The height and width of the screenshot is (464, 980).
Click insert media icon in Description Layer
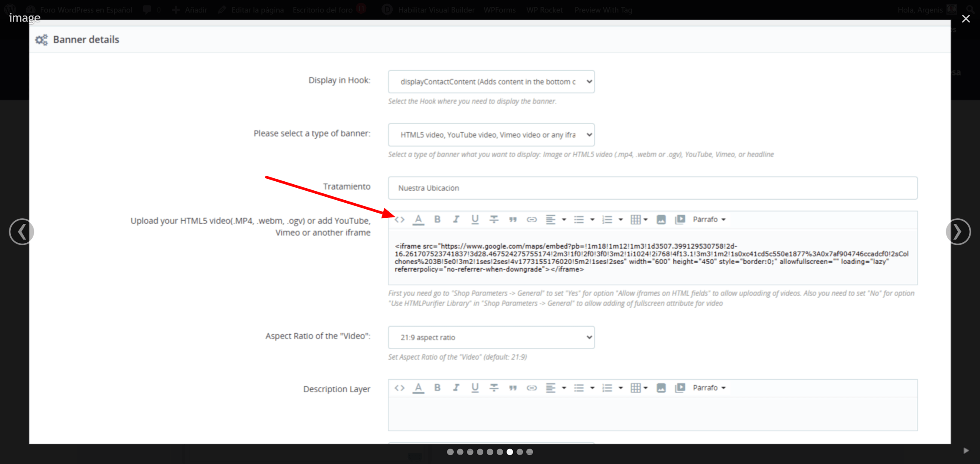[x=680, y=388]
